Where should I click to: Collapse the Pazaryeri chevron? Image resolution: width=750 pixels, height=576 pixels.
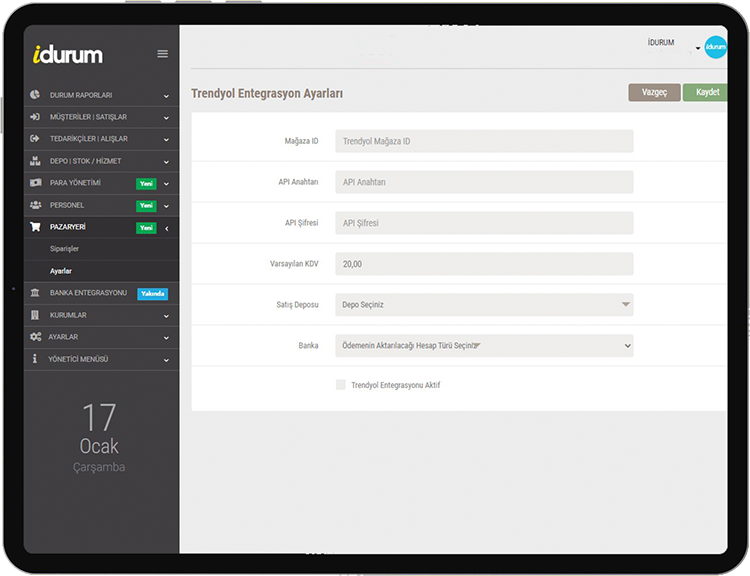click(x=166, y=229)
